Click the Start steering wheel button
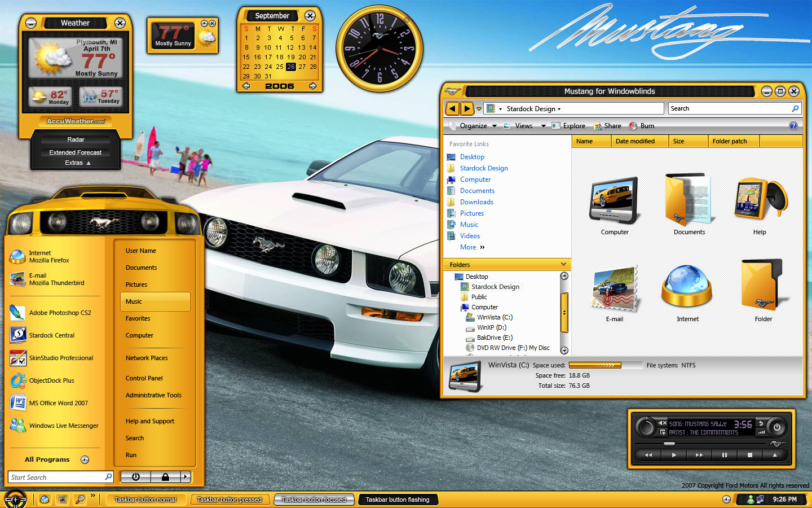Viewport: 812px width, 508px height. [x=15, y=500]
